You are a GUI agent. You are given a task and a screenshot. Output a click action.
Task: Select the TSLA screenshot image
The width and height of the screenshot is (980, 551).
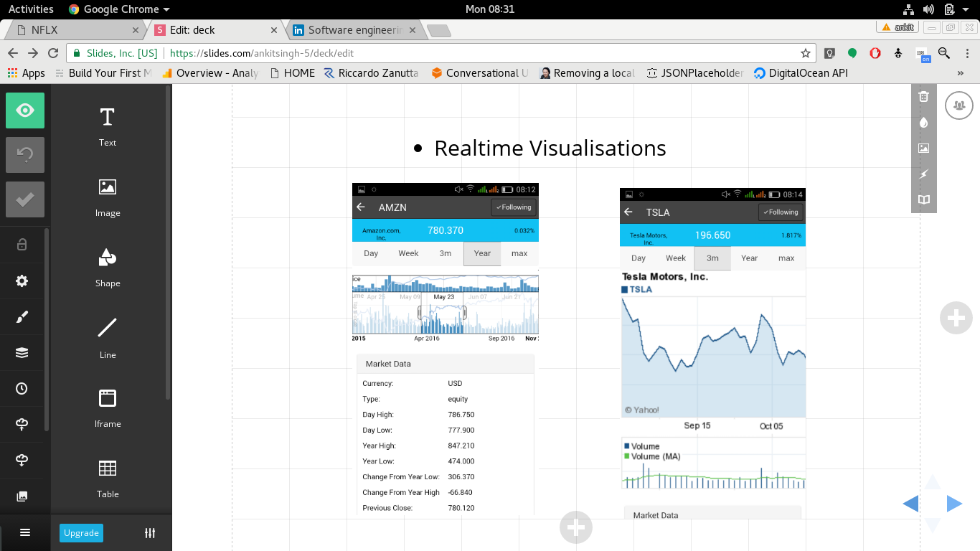tap(713, 353)
